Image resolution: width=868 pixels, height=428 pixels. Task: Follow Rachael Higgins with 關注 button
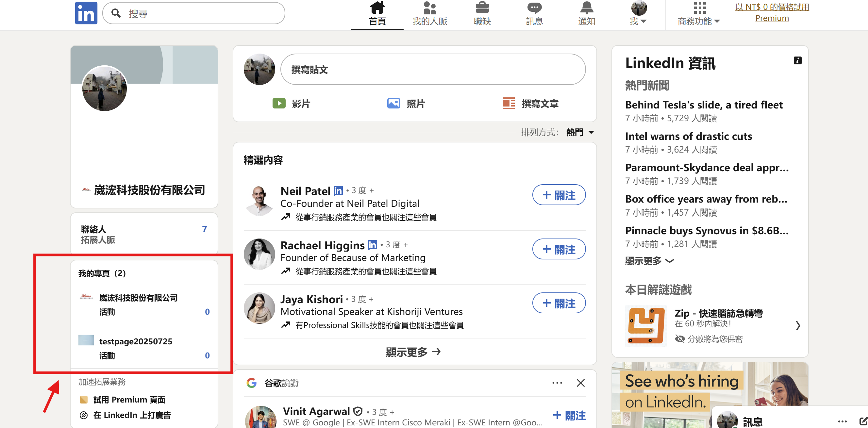(559, 249)
